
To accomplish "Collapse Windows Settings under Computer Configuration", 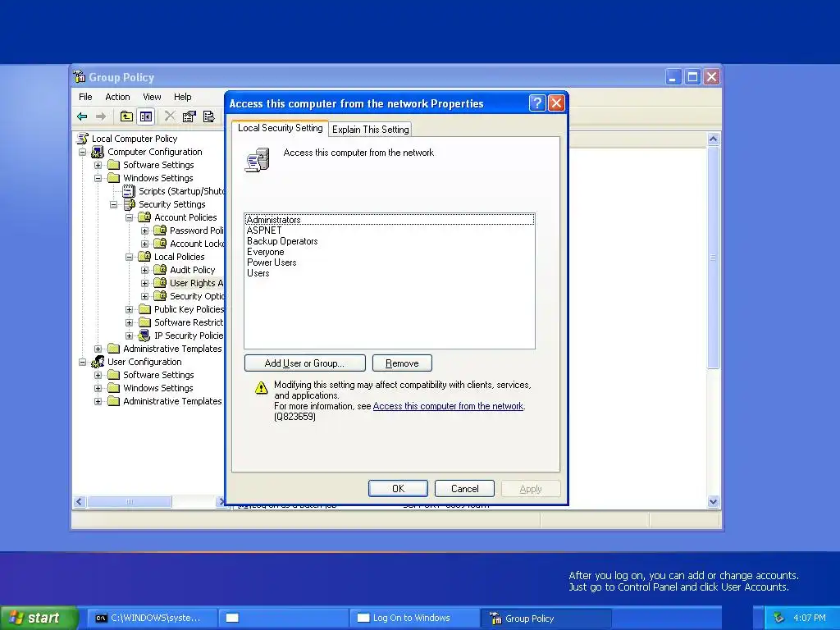I will [98, 178].
